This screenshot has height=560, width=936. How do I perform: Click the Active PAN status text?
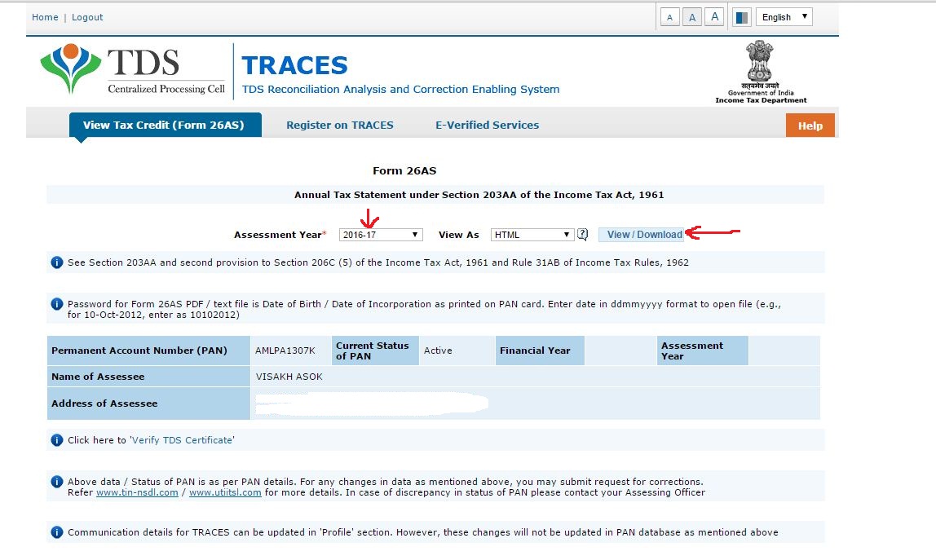click(438, 351)
